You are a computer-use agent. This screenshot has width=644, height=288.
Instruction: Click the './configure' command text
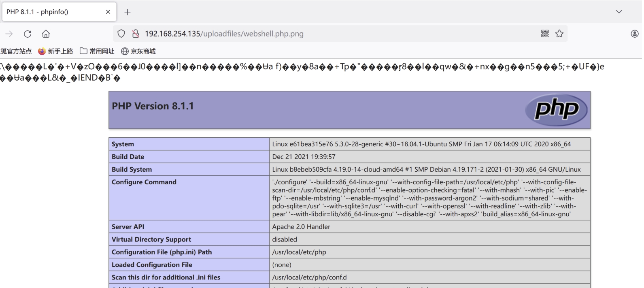tap(429, 198)
